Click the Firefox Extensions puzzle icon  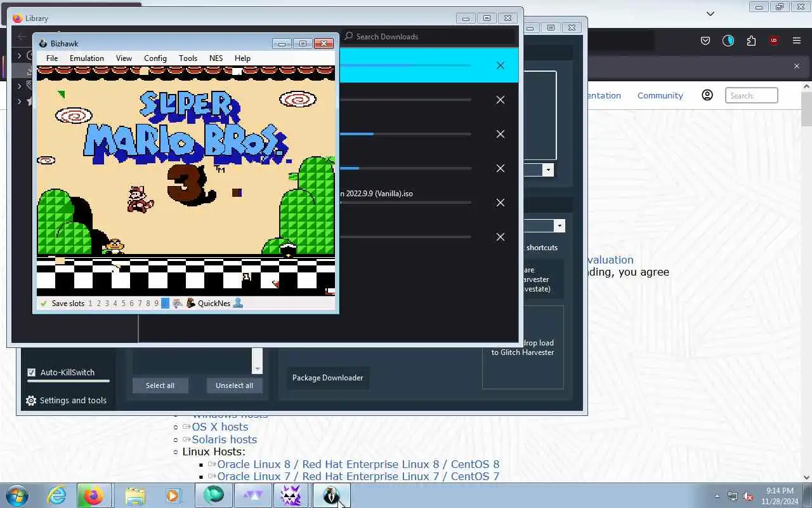tap(751, 41)
